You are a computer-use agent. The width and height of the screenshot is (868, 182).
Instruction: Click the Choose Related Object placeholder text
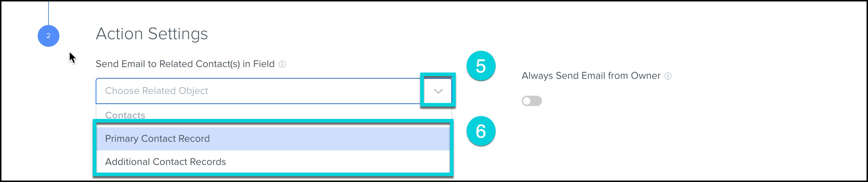click(x=157, y=91)
